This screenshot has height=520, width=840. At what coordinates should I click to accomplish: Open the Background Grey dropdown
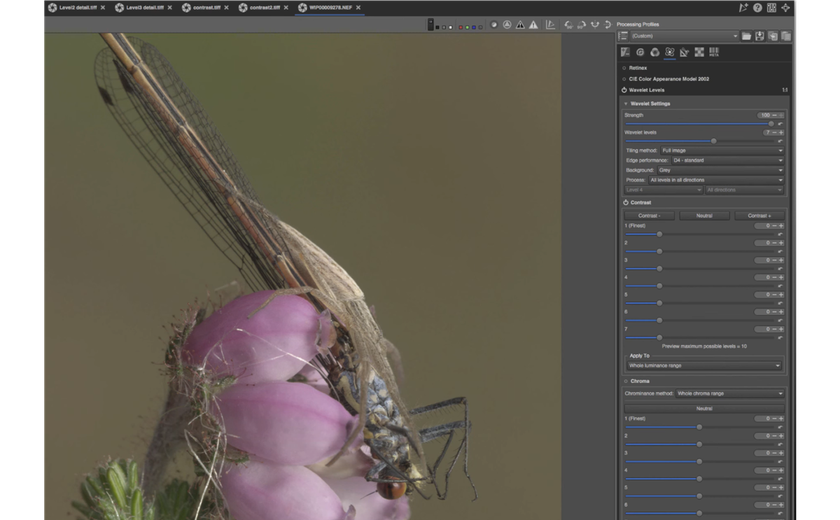[x=720, y=170]
